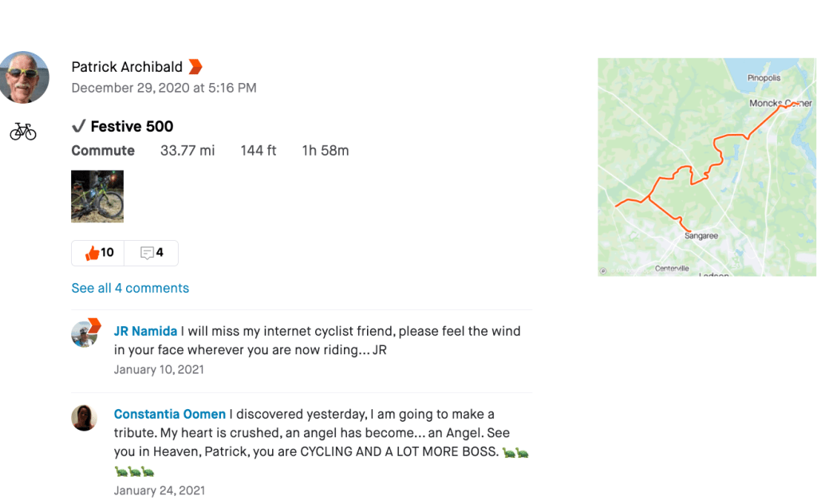
Task: Click the January 10, 2021 comment date
Action: [x=159, y=369]
